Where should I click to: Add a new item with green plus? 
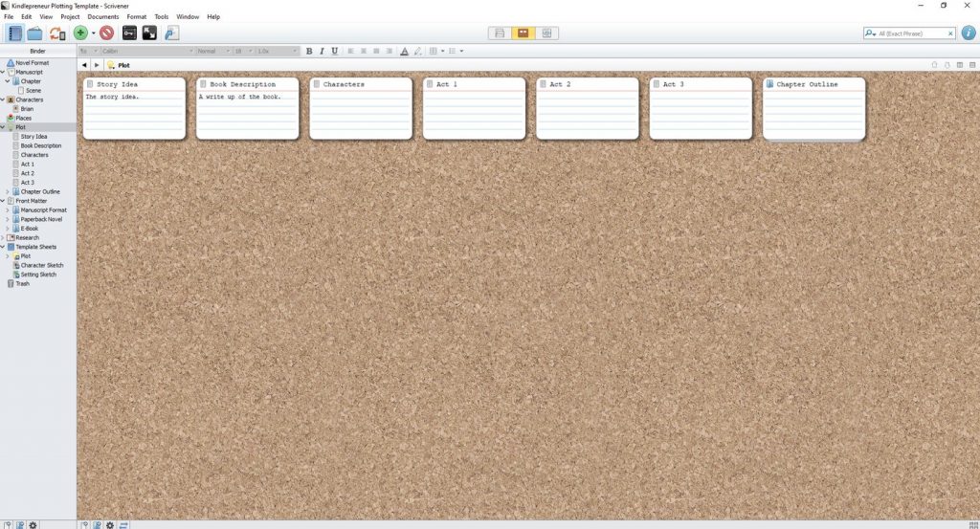click(80, 33)
